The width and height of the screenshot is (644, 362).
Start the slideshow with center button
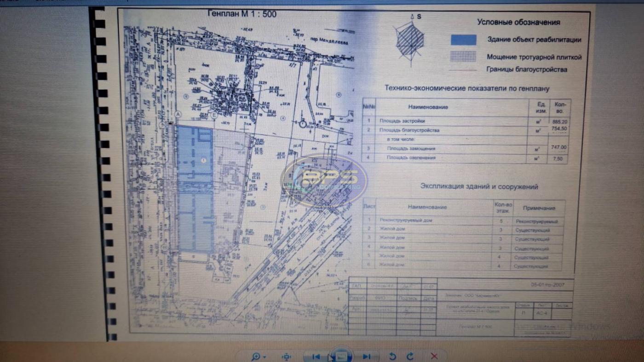tap(341, 356)
